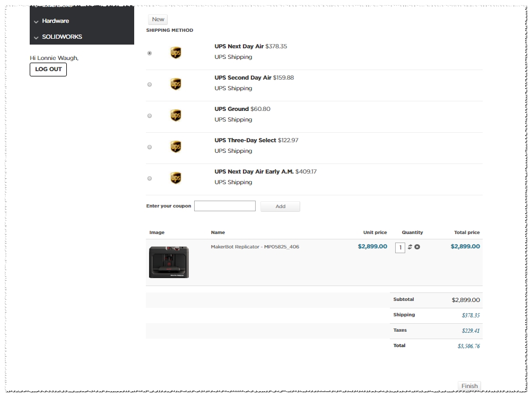This screenshot has width=532, height=397.
Task: Click the Quantity column header
Action: [412, 232]
